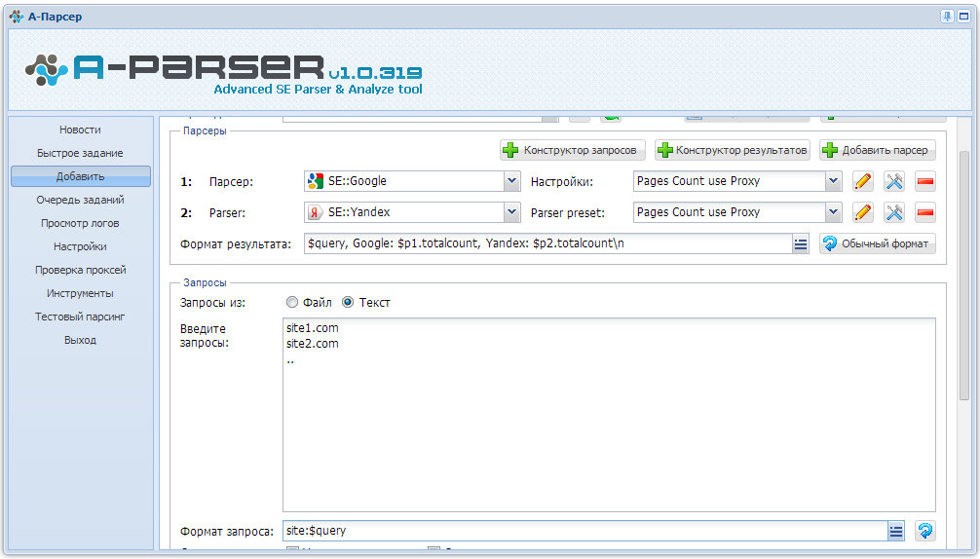980x559 pixels.
Task: Click the Добавить парсер button
Action: pos(878,150)
